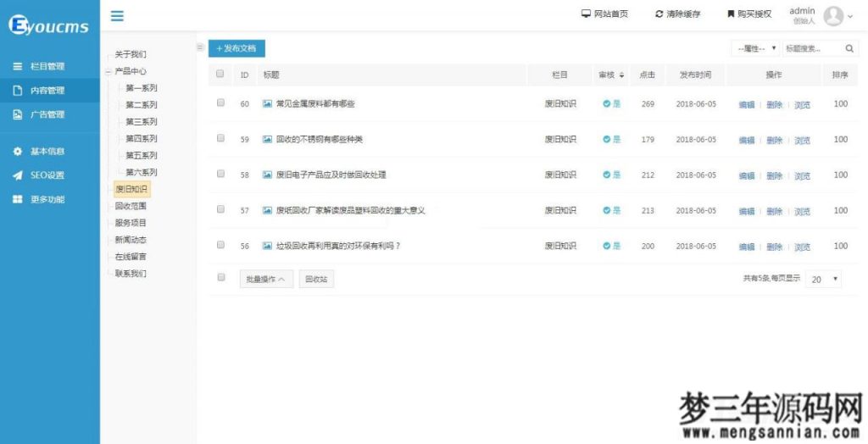Open article title 垃圾回收再利用真的对环保有利吗？
Screen dimensions: 868x444
[x=338, y=247]
